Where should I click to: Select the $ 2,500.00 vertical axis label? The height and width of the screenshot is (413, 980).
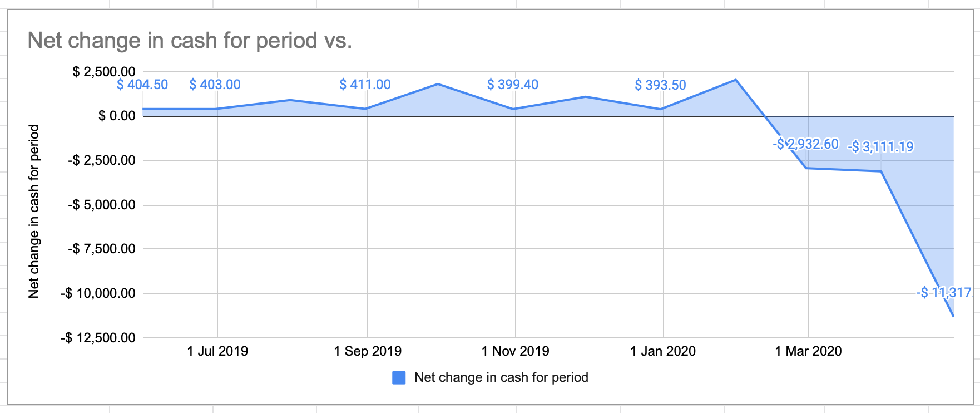[104, 72]
